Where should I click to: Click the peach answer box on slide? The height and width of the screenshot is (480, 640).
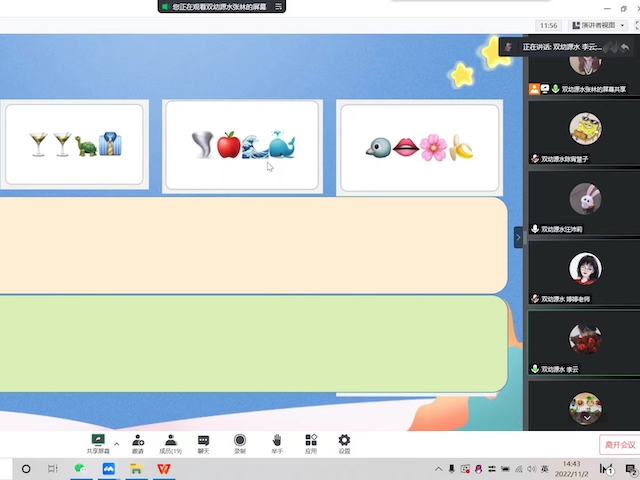pyautogui.click(x=253, y=245)
